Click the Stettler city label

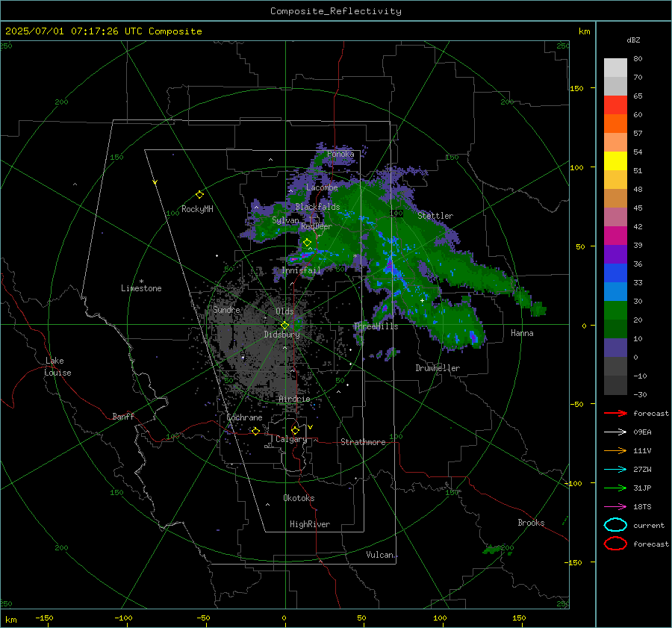tap(435, 216)
